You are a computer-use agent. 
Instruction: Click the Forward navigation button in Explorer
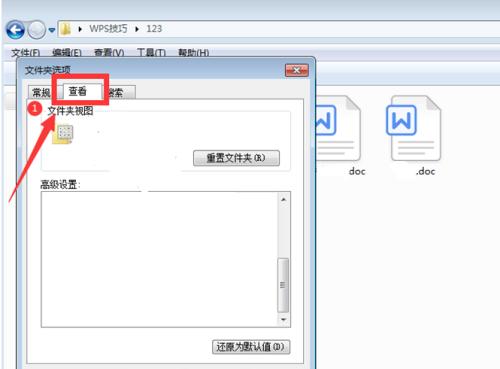click(x=36, y=30)
